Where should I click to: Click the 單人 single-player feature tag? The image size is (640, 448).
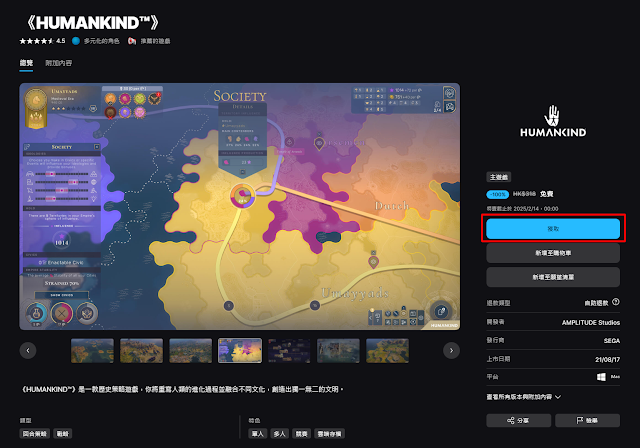258,434
